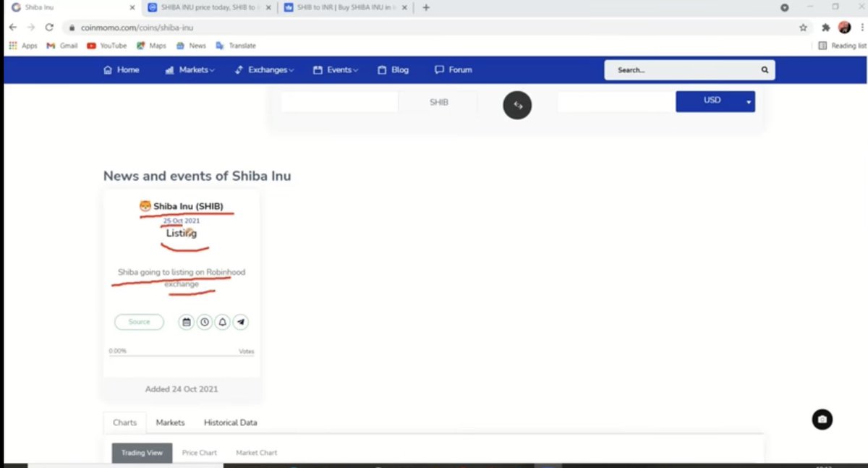
Task: Click the floating camera screenshot button
Action: 822,420
